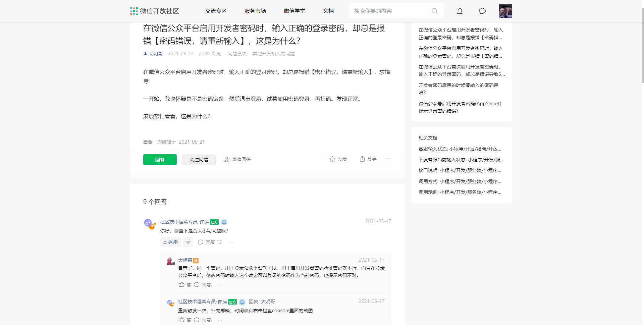Screen dimensions: 644x325
Task: Open related question 开发者密码启用的时候要输入的密码是啥
Action: (459, 89)
